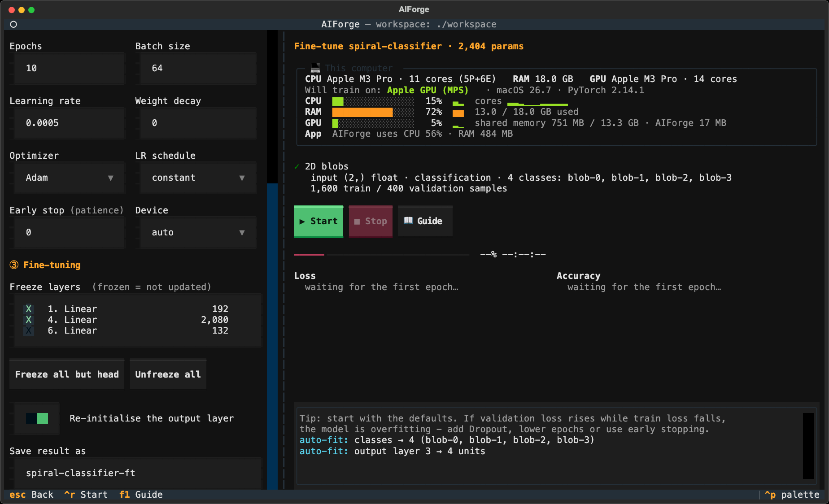Click f1 Guide in the footer

[x=141, y=495]
